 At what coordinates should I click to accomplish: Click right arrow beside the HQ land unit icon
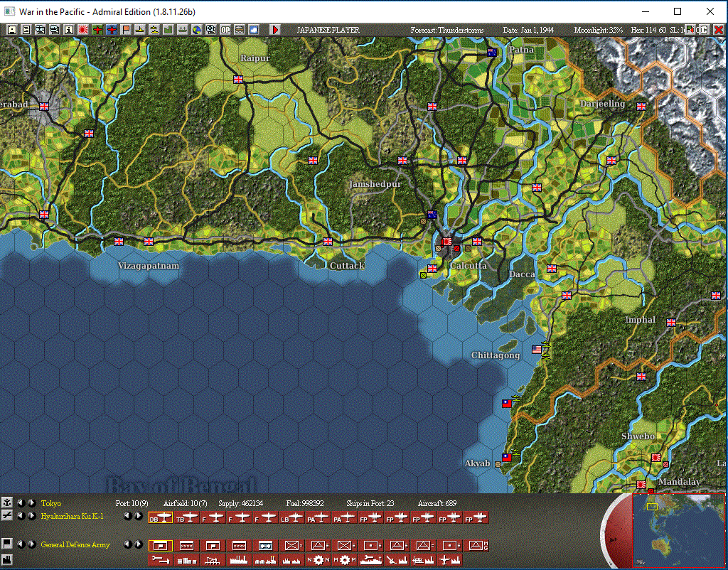click(138, 544)
